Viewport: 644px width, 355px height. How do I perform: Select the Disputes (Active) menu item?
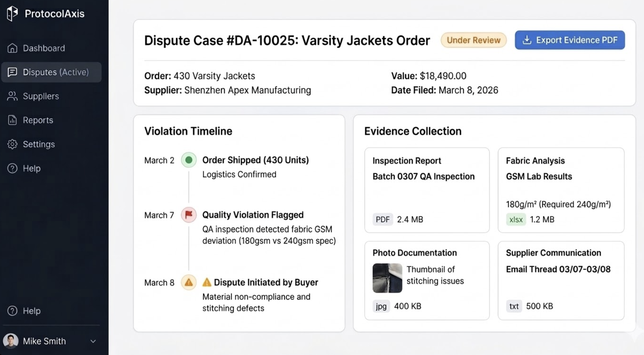[x=51, y=72]
